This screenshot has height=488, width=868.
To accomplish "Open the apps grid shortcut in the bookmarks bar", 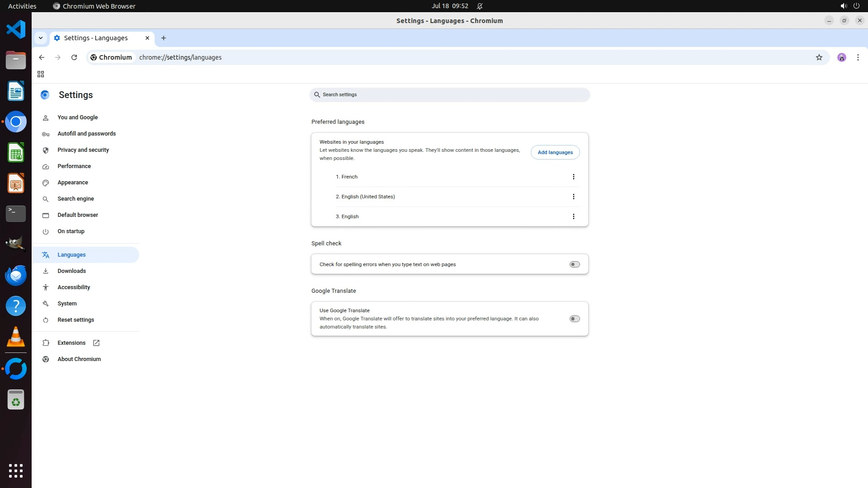I will [x=41, y=74].
